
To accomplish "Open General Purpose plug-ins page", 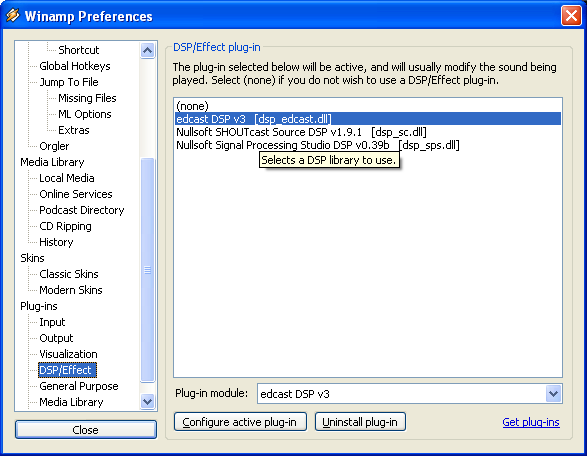I will [79, 386].
